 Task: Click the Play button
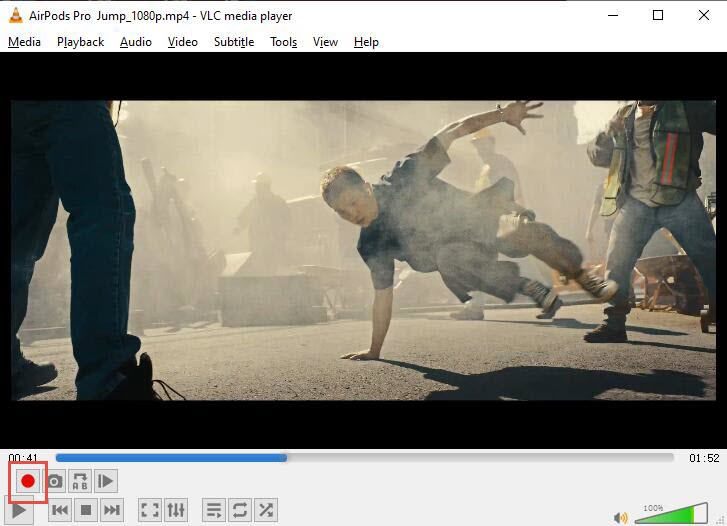pyautogui.click(x=19, y=510)
